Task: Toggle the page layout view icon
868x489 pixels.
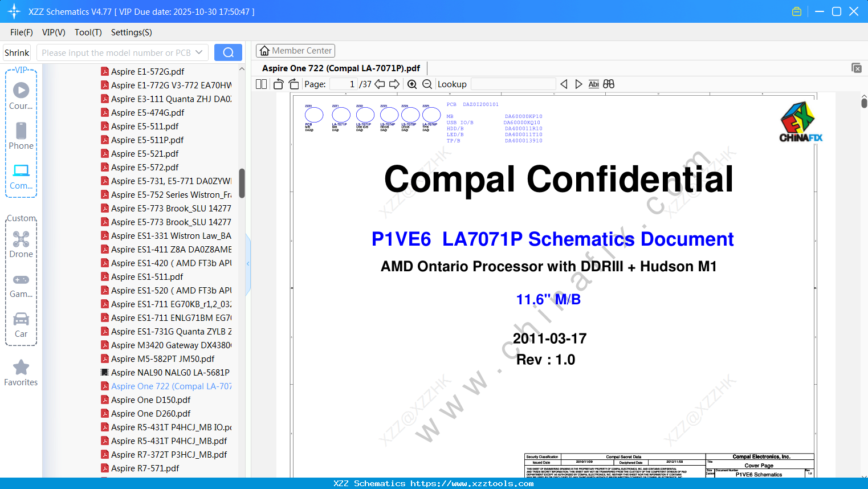Action: click(x=262, y=84)
